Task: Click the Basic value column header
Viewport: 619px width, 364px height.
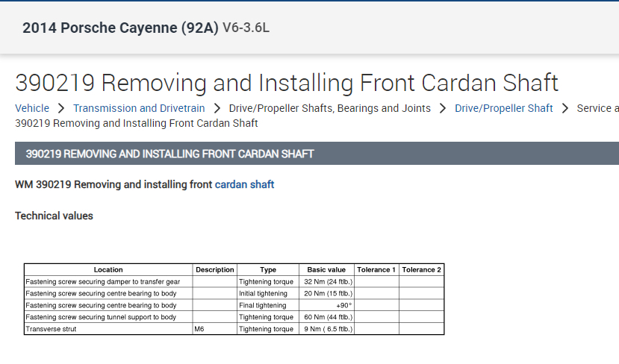Action: pyautogui.click(x=327, y=269)
